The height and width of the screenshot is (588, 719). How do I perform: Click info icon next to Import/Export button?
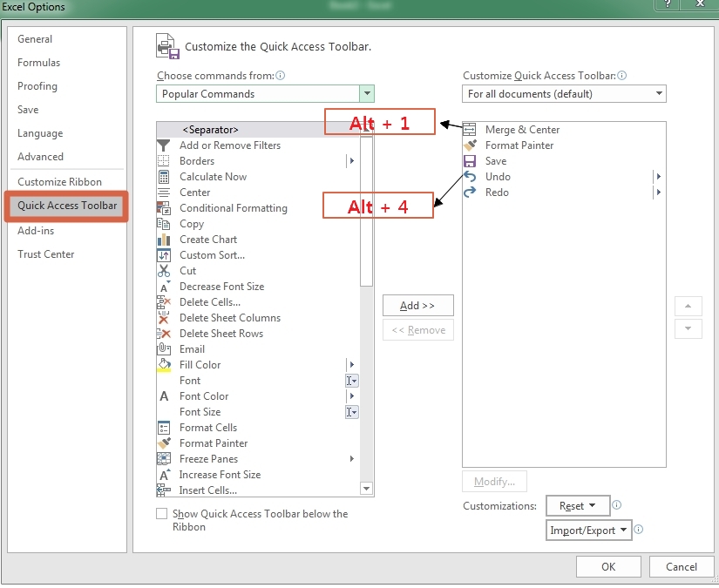click(x=638, y=530)
